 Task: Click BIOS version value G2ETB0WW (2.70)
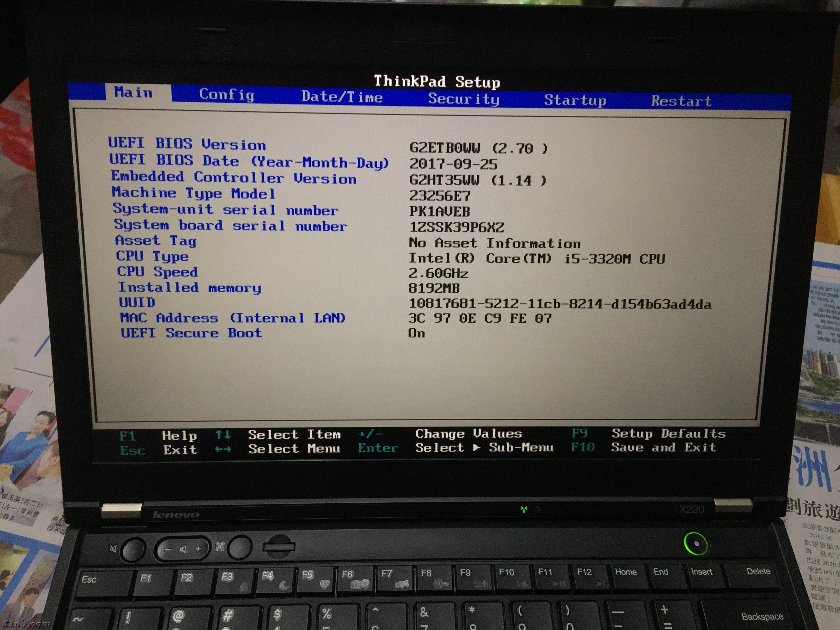pos(478,148)
